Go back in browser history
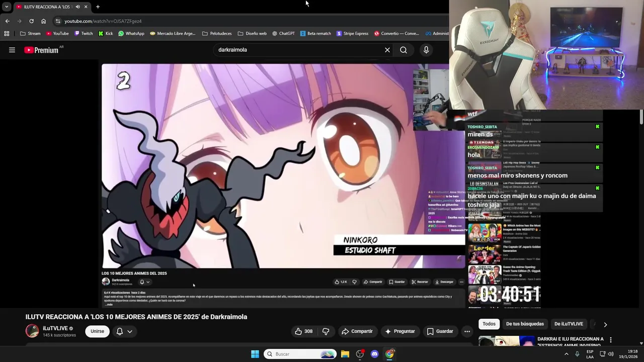 [x=7, y=21]
